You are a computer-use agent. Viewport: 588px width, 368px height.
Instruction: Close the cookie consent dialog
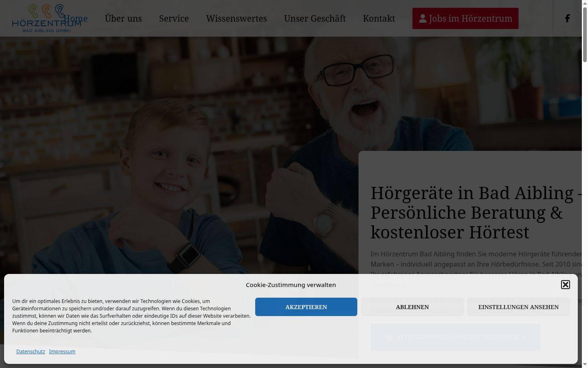coord(565,285)
